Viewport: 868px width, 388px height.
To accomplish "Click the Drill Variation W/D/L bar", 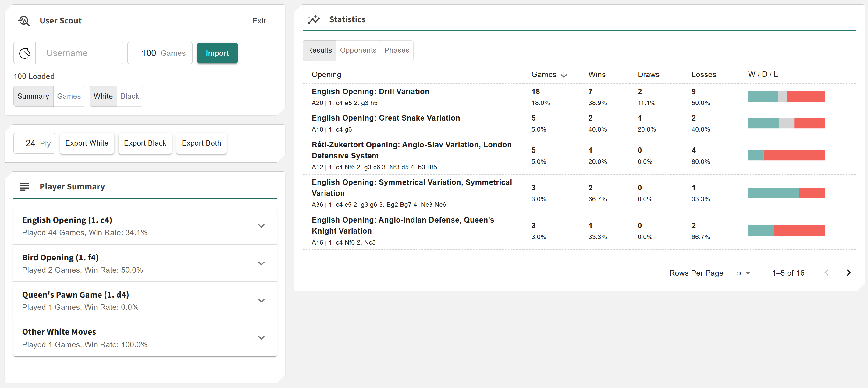I will click(786, 97).
